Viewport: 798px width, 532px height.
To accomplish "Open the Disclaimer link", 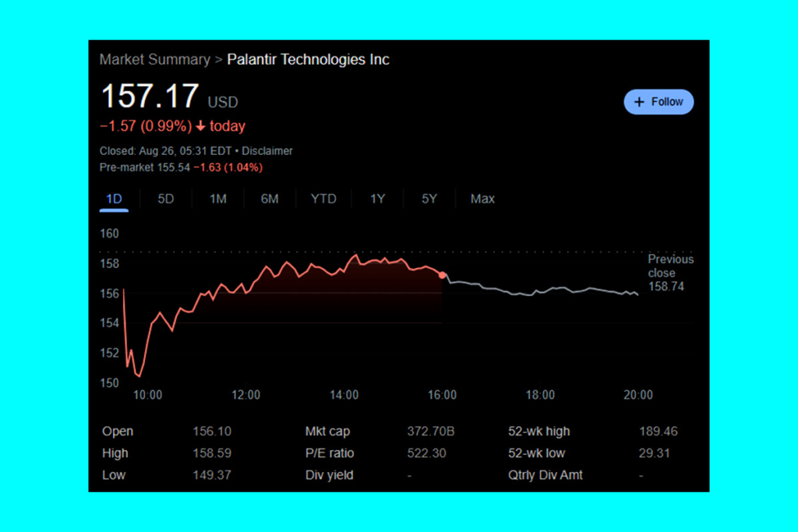I will 268,151.
